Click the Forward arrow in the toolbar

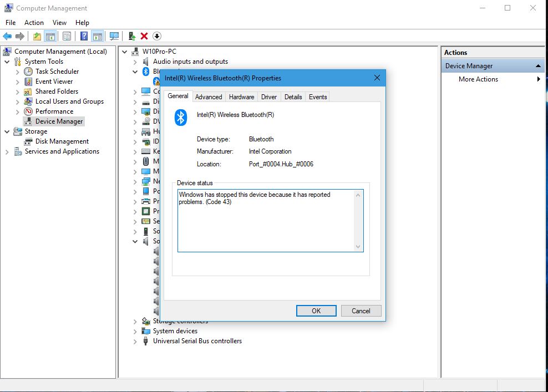tap(20, 36)
